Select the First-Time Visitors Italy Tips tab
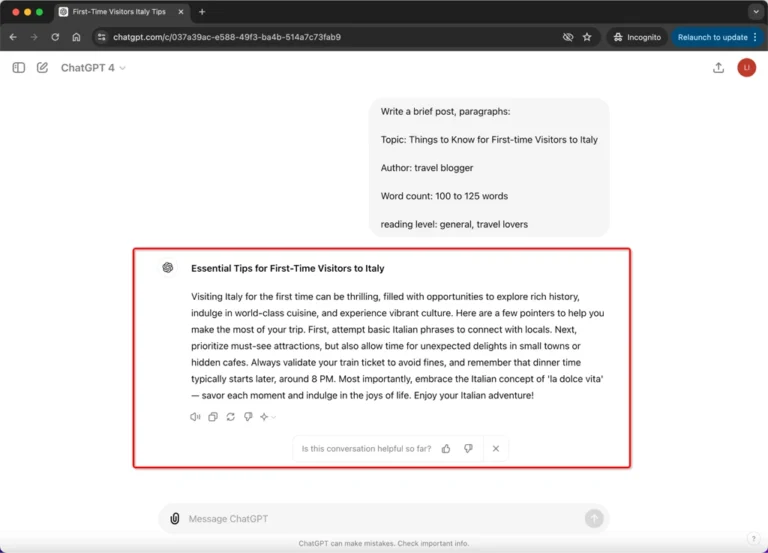The height and width of the screenshot is (553, 768). coord(119,12)
